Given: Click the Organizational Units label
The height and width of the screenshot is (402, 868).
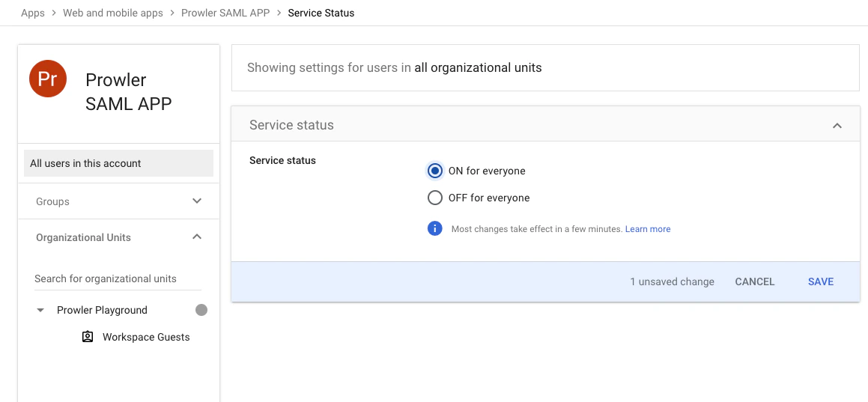Looking at the screenshot, I should [84, 237].
